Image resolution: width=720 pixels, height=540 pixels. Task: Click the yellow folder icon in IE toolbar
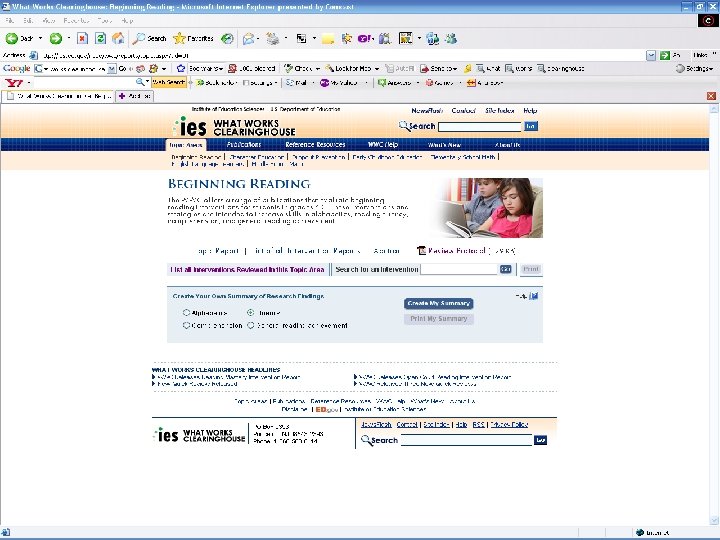328,39
